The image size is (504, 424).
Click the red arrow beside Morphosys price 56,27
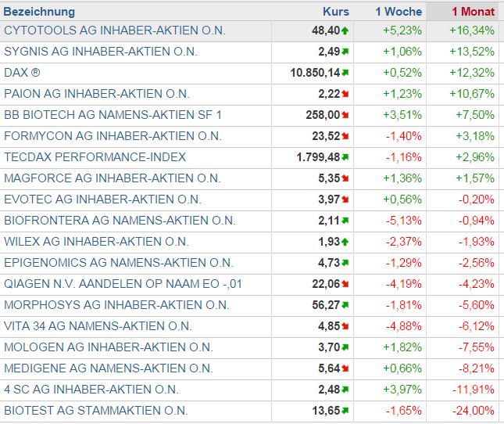click(x=345, y=305)
